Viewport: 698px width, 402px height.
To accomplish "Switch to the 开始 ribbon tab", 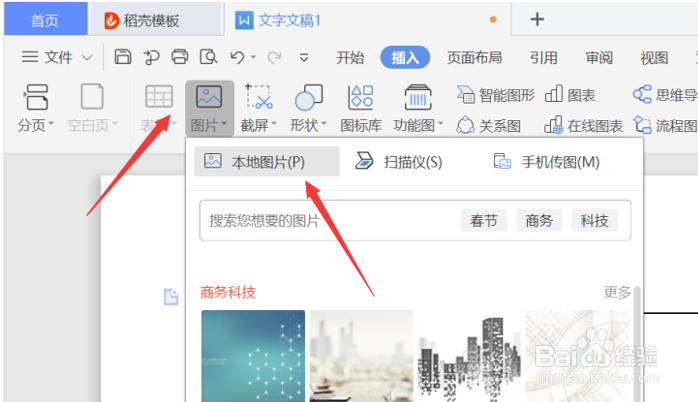I will coord(350,57).
